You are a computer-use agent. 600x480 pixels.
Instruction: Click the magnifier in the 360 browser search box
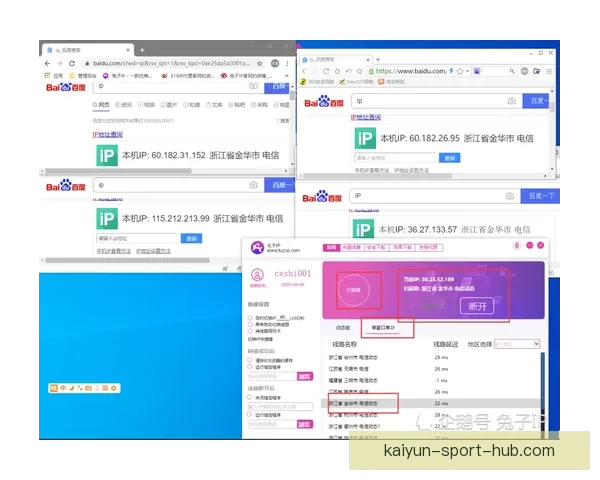pos(512,71)
